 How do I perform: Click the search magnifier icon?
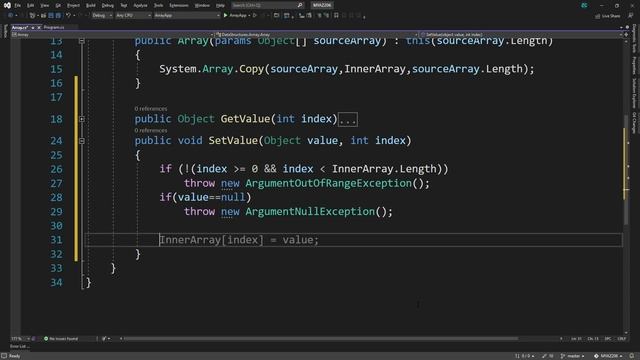300,5
